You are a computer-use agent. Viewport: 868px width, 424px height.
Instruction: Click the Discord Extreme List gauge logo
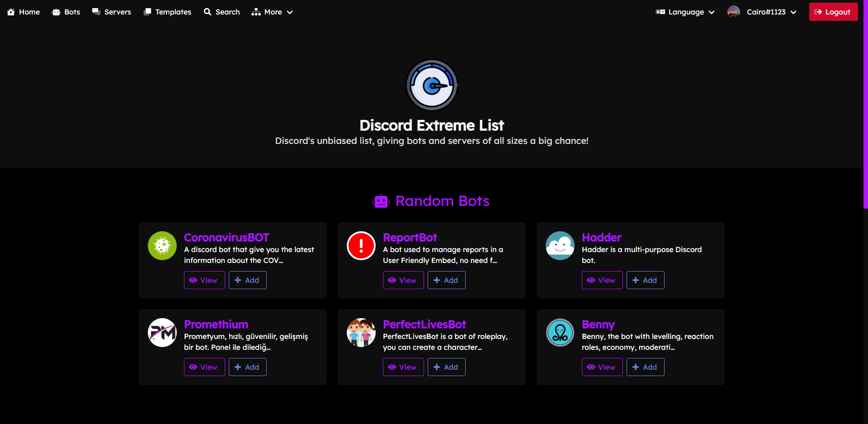tap(432, 85)
